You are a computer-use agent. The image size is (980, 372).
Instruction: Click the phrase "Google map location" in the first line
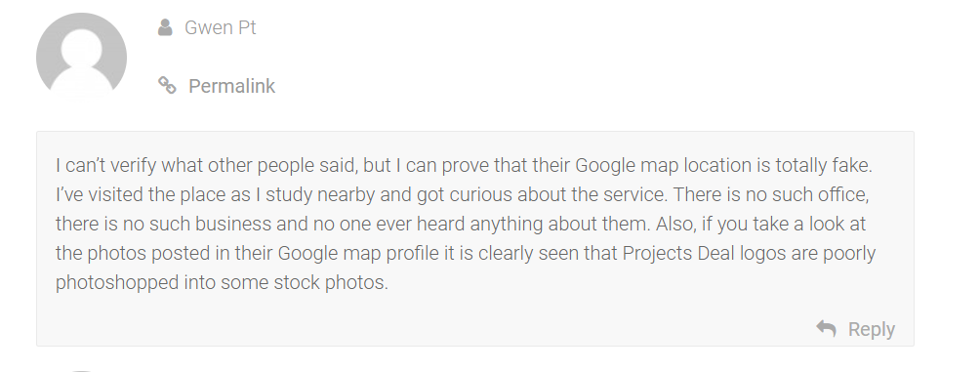(663, 166)
